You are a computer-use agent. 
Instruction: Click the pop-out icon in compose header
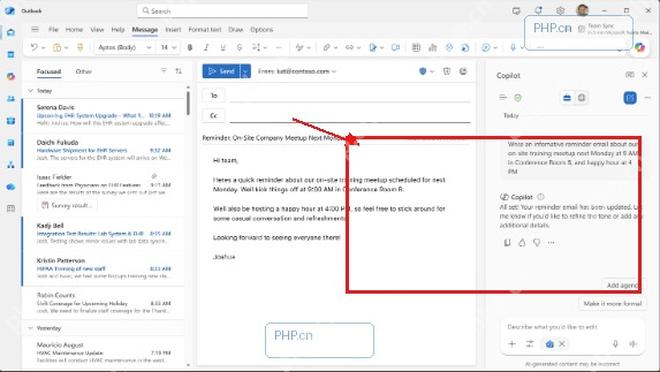[463, 71]
